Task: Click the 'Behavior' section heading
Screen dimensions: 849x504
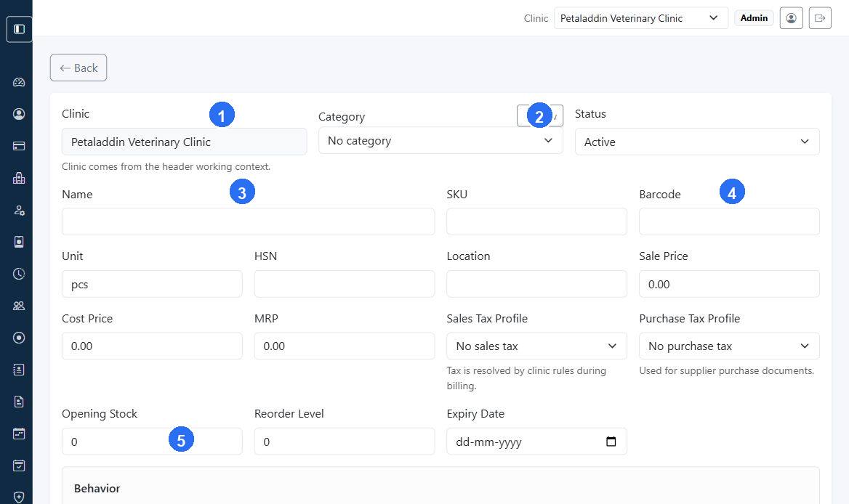Action: click(97, 488)
